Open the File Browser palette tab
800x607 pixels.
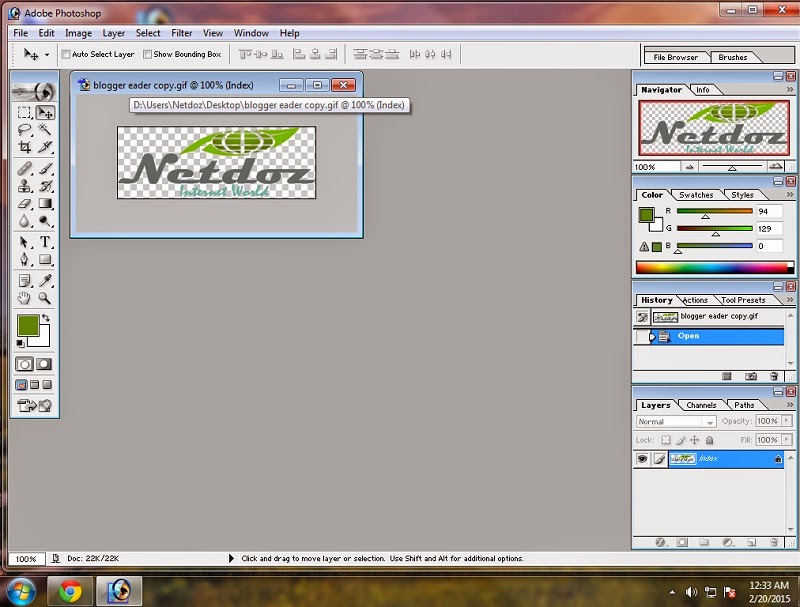pos(676,57)
